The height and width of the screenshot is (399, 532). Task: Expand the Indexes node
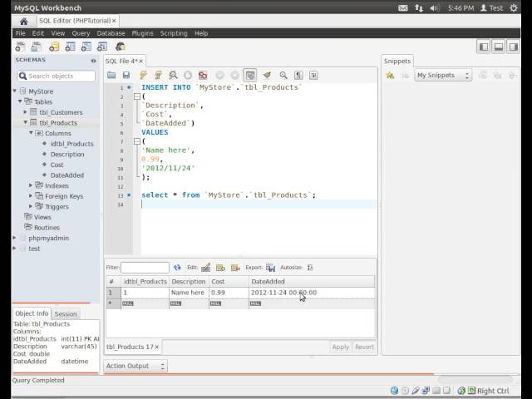click(x=31, y=185)
